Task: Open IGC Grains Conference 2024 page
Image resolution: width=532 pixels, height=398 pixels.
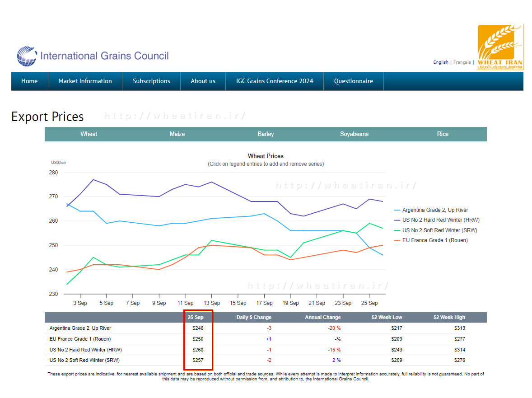Action: click(x=275, y=81)
